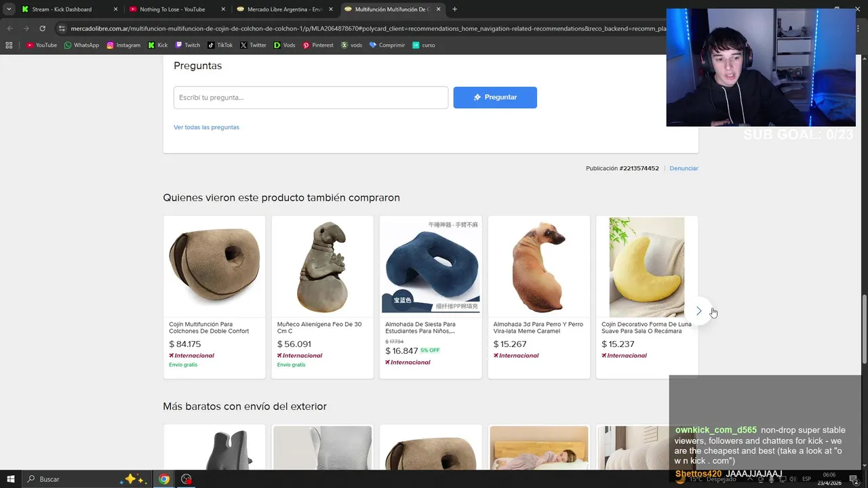This screenshot has width=868, height=488.
Task: Switch to Nothing To Lose YouTube tab
Action: [178, 9]
